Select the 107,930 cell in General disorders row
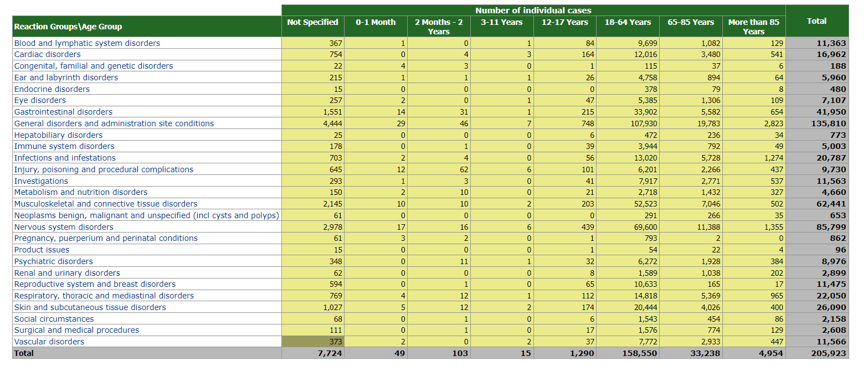The image size is (868, 366). click(x=628, y=123)
